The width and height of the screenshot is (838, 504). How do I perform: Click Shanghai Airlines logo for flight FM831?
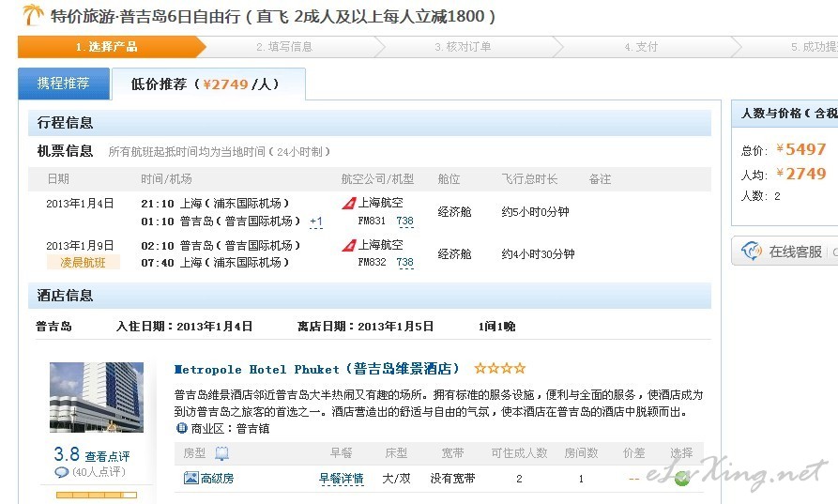click(x=349, y=203)
